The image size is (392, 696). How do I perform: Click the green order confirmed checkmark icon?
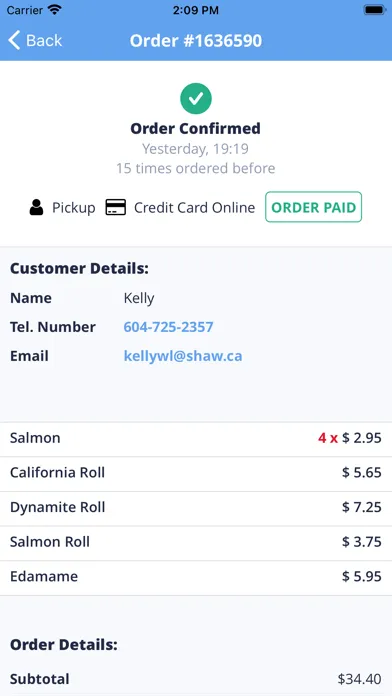[x=196, y=99]
